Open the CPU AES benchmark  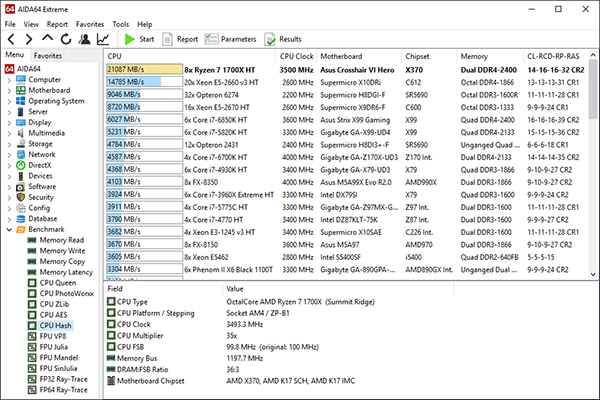(x=53, y=315)
